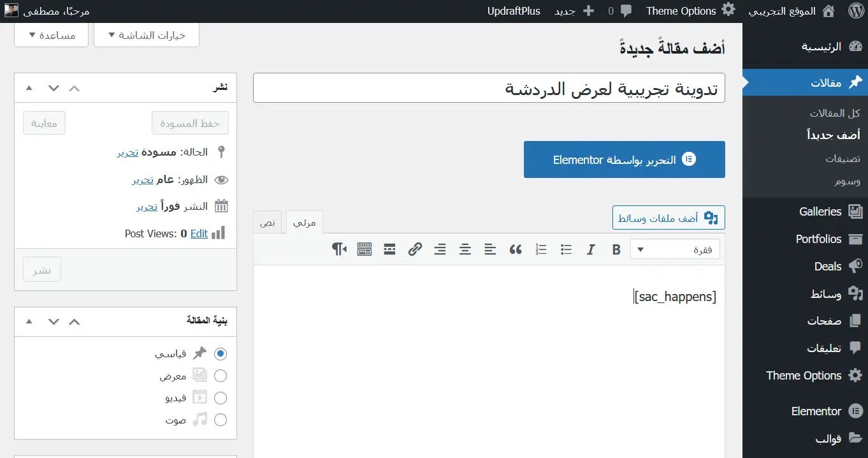Click into the post title field
The image size is (868, 458).
click(488, 88)
